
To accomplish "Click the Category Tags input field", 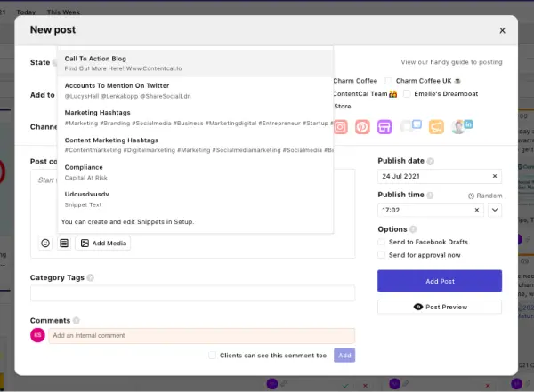I will tap(192, 293).
